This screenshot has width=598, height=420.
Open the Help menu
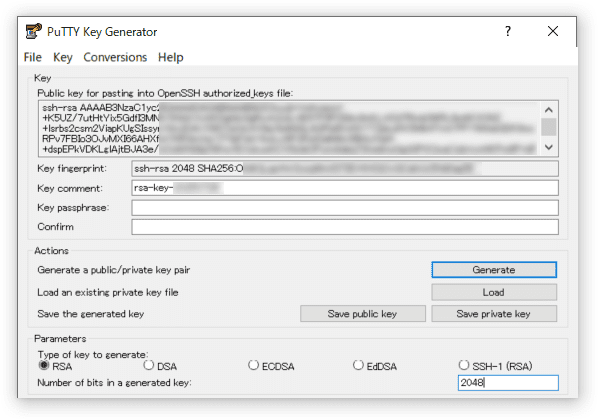(170, 57)
